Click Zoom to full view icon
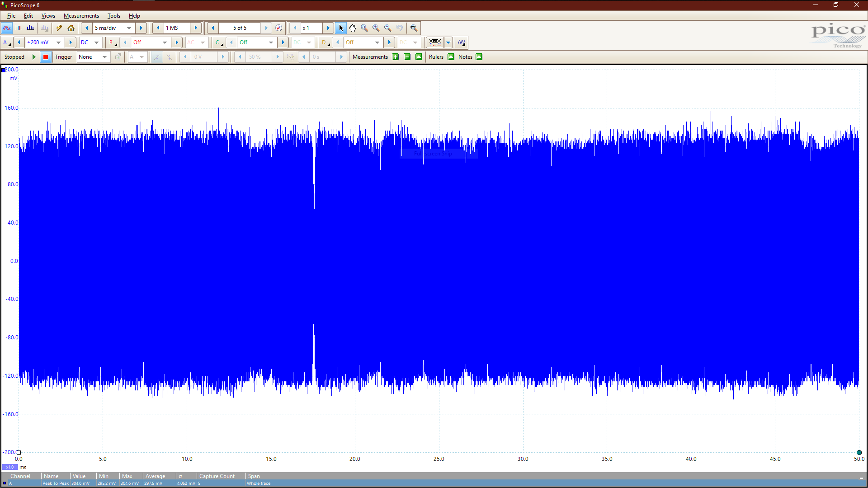Image resolution: width=868 pixels, height=488 pixels. click(x=414, y=28)
